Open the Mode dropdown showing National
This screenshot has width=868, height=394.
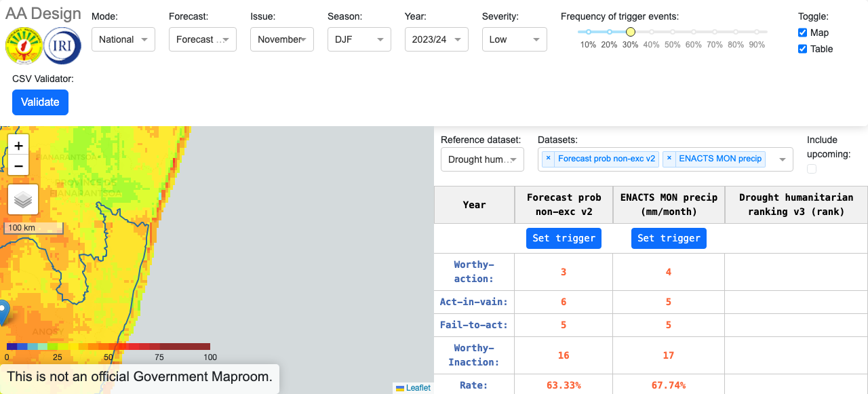(x=123, y=39)
